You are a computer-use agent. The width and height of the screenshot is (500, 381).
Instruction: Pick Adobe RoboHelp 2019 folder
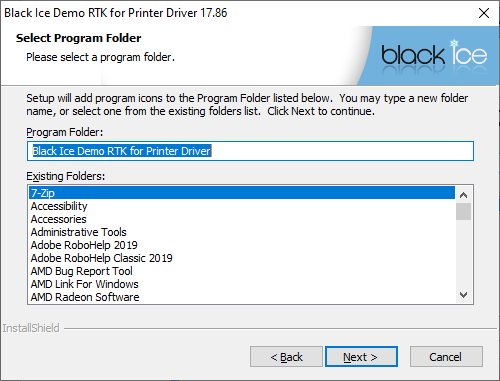click(x=242, y=245)
